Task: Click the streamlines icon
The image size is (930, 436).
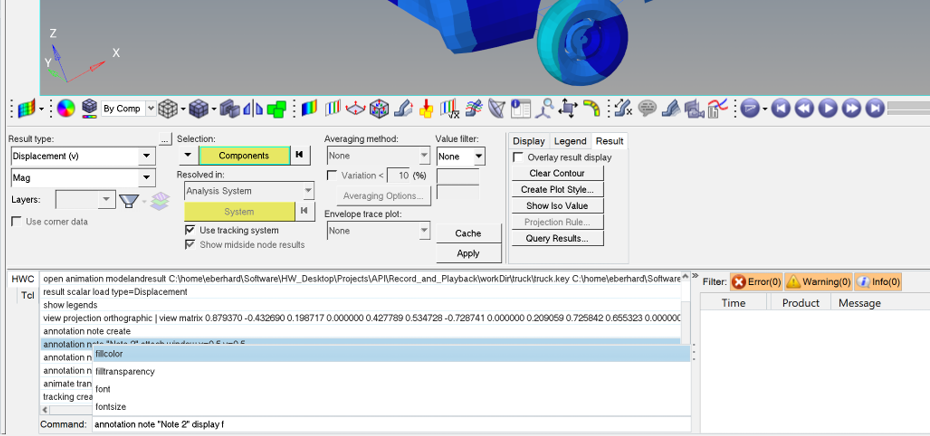Action: [x=473, y=108]
